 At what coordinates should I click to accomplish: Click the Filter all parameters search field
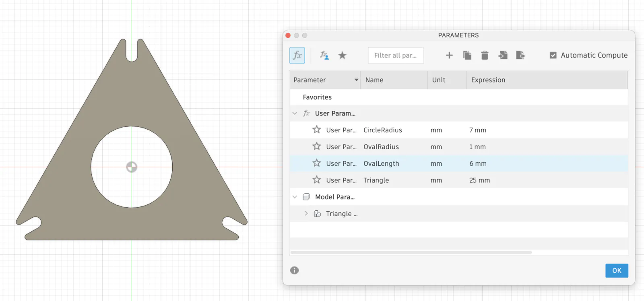tap(396, 56)
